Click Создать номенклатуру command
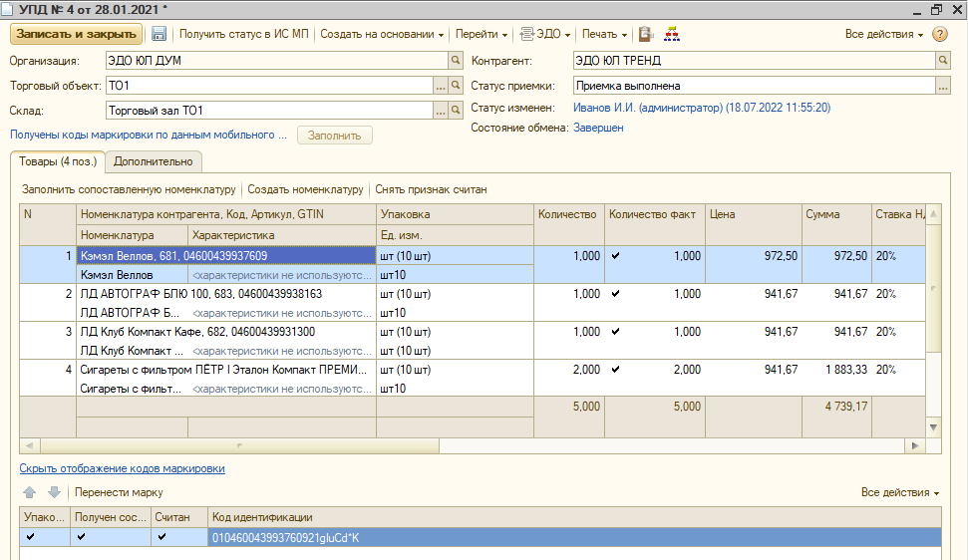 [306, 189]
